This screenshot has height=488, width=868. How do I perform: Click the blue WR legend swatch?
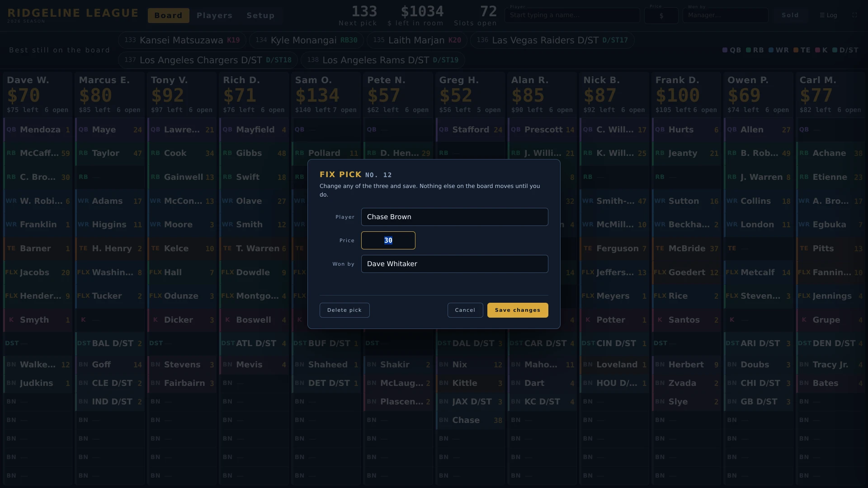771,50
